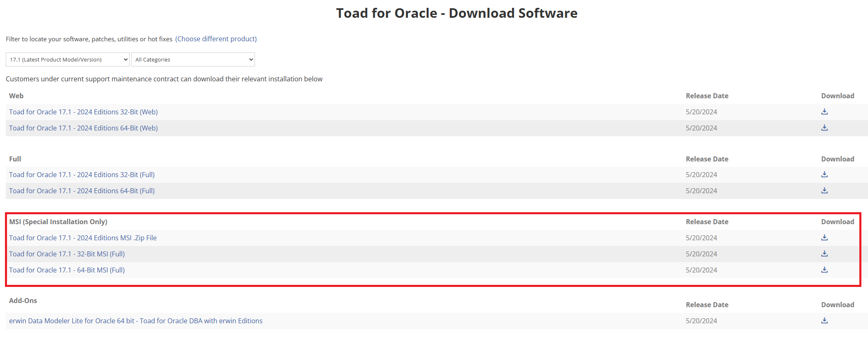Open the erwin Data Modeler Lite link
This screenshot has width=868, height=341.
(x=136, y=321)
